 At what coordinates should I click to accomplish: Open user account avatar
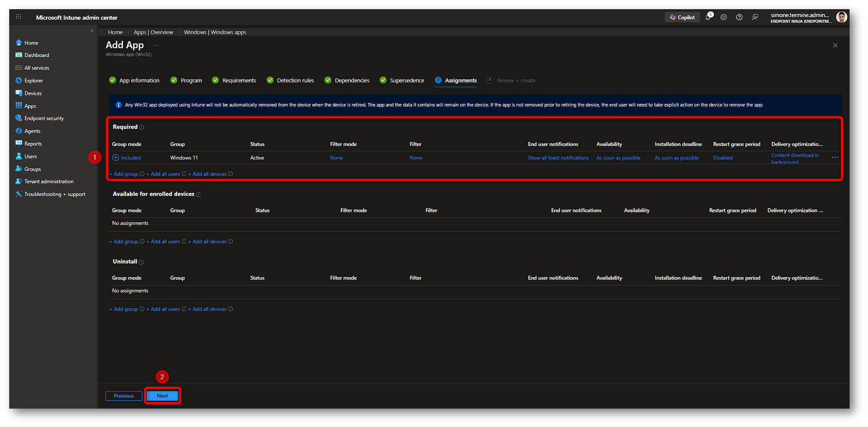841,18
